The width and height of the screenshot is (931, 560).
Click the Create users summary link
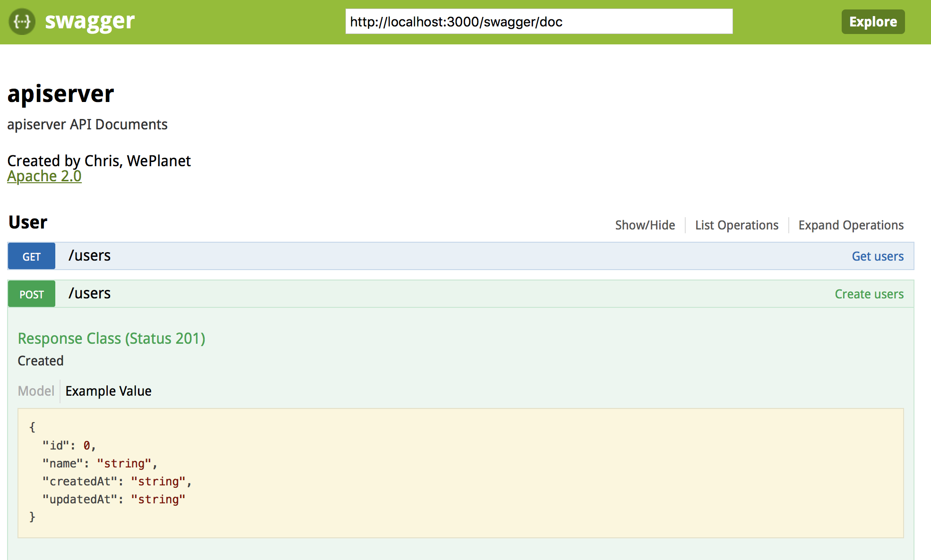click(x=869, y=294)
